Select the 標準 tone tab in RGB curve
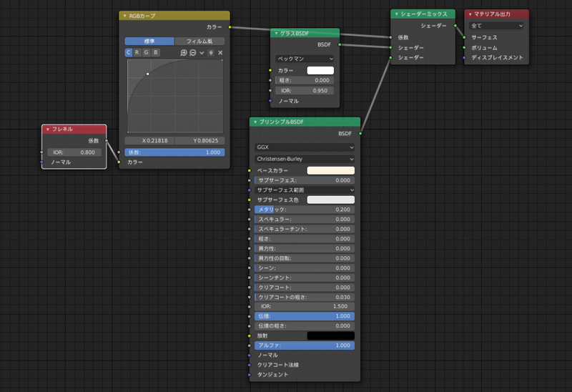Screen dimensions: 572x392 click(149, 41)
